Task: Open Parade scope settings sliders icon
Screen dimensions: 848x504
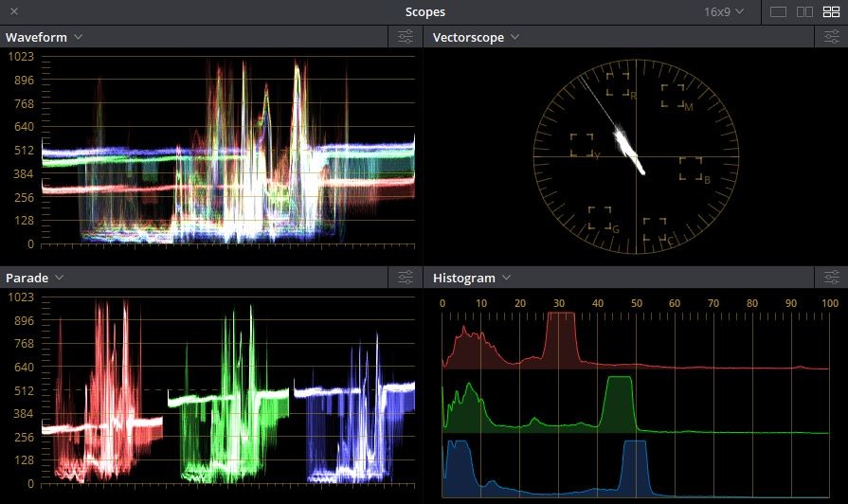Action: [x=406, y=278]
